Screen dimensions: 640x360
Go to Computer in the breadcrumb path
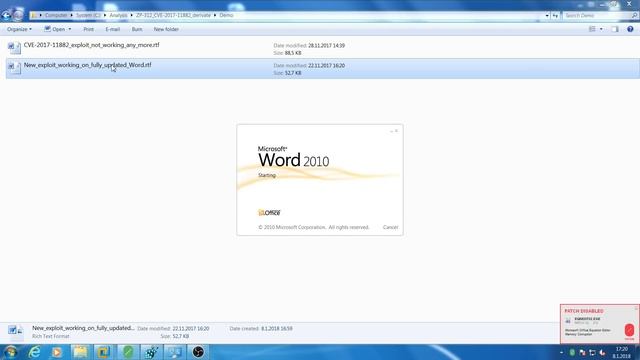(56, 15)
